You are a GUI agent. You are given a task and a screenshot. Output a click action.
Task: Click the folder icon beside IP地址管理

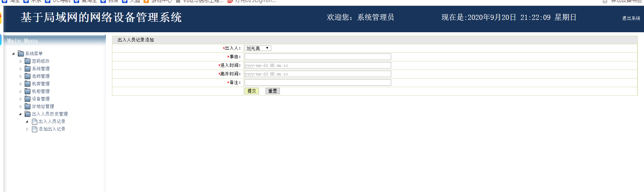coord(28,106)
